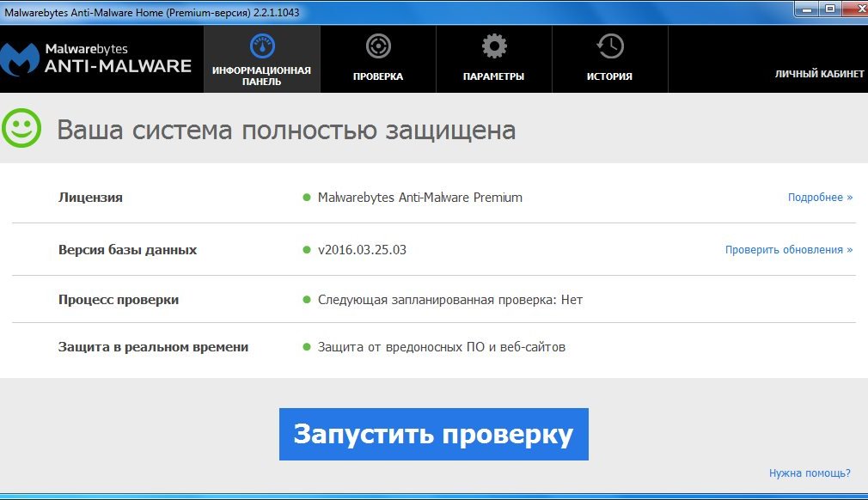Viewport: 868px width, 500px height.
Task: Open the Подробнее license details link
Action: 820,198
